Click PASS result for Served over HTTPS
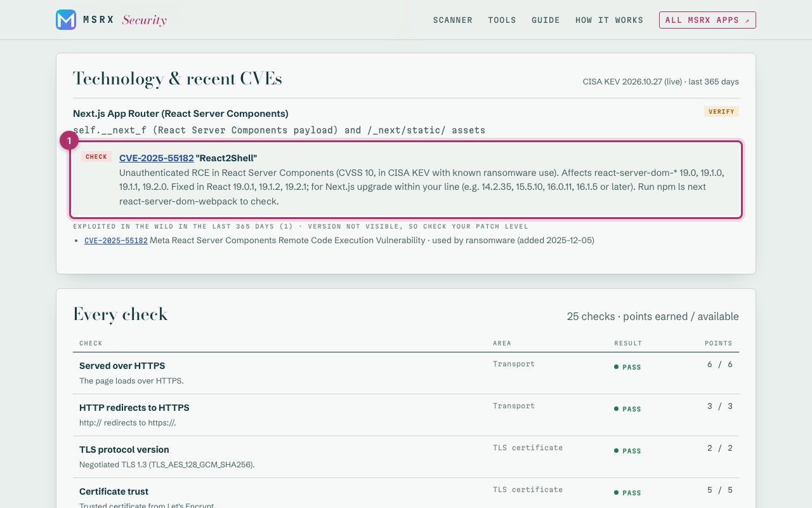 (x=627, y=367)
